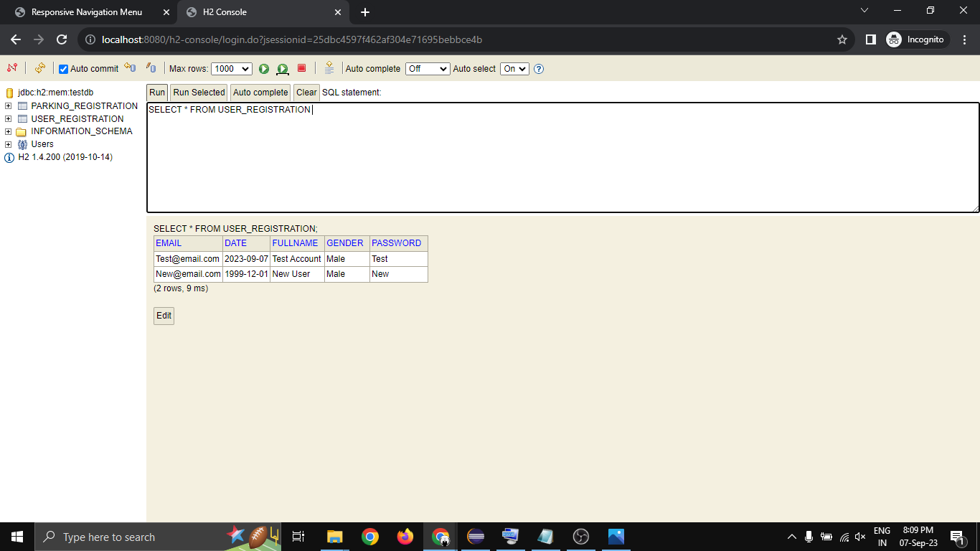Click the Run Selected button

tap(199, 93)
